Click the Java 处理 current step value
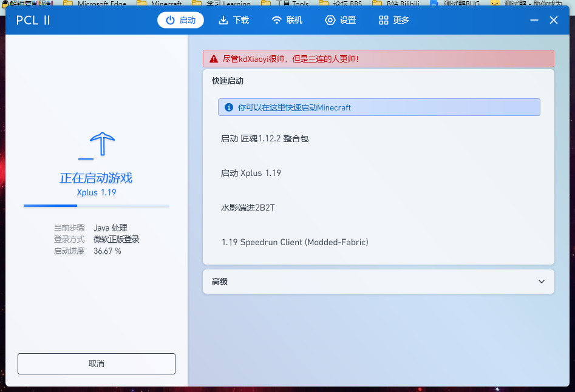The width and height of the screenshot is (575, 392). [111, 228]
